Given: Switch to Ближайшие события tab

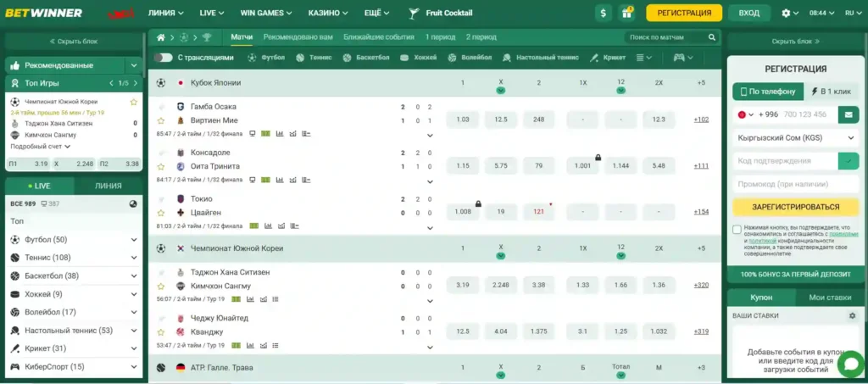Looking at the screenshot, I should (x=379, y=37).
